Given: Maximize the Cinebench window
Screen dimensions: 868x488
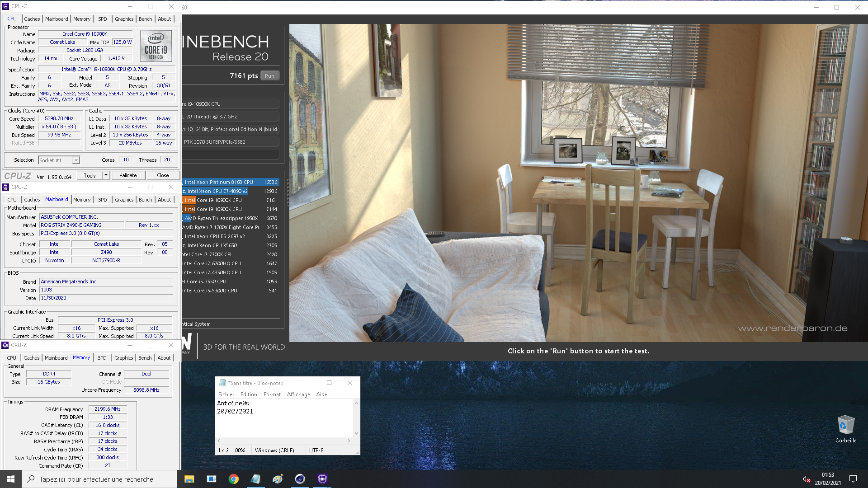Looking at the screenshot, I should (x=837, y=7).
